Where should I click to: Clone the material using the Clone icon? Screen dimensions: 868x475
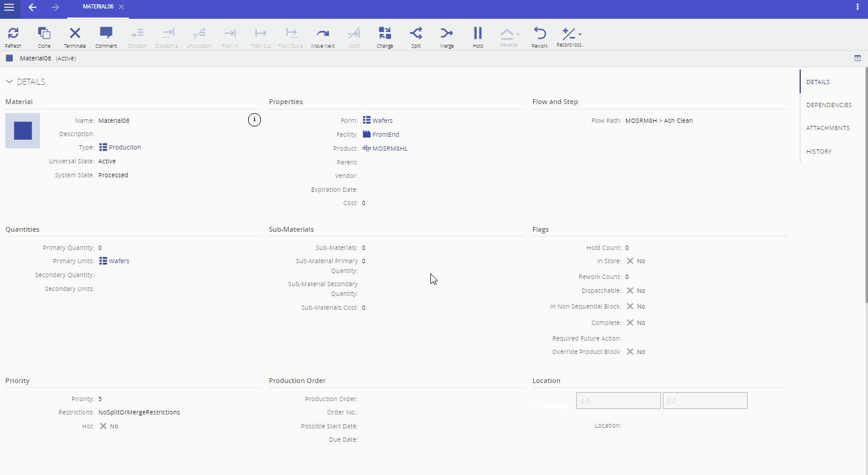pos(44,33)
